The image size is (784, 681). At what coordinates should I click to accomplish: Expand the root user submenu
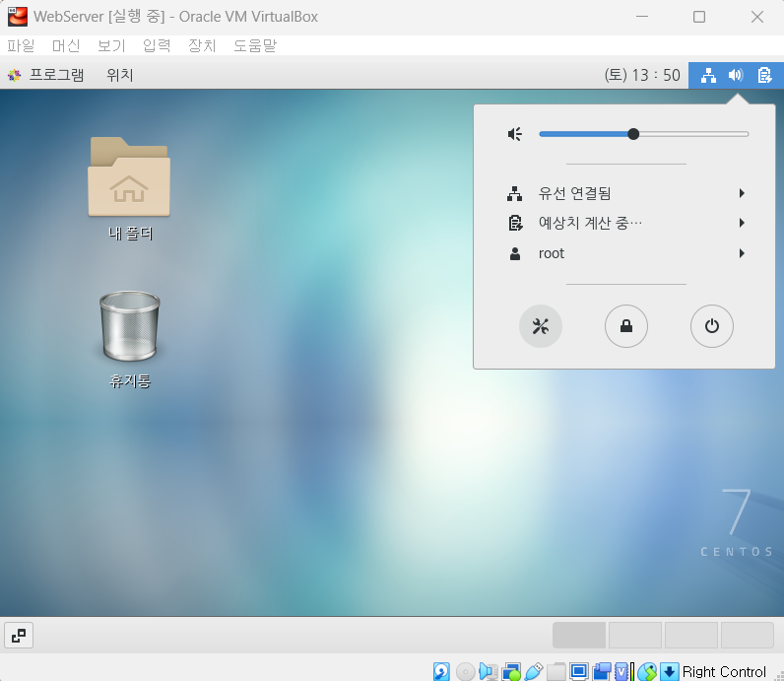click(626, 253)
